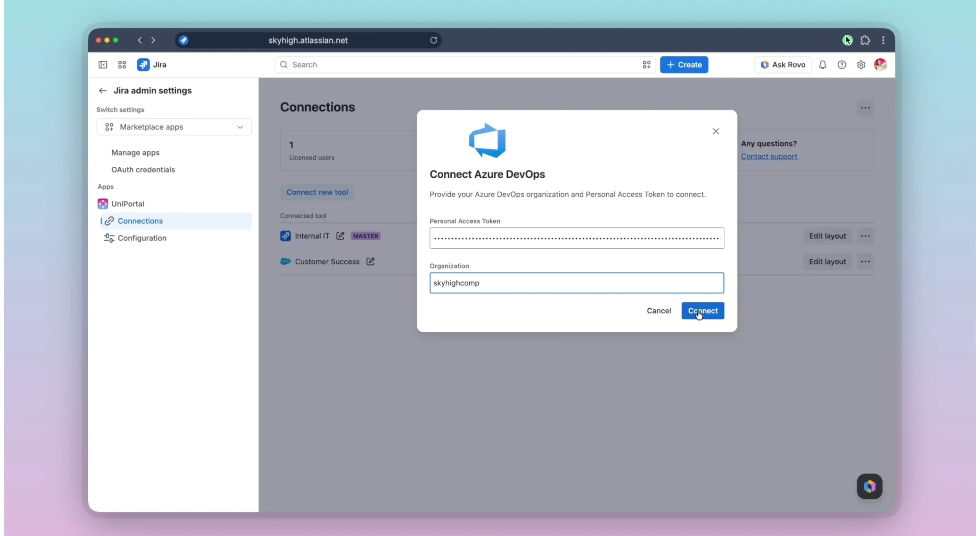Open the user profile avatar
980x536 pixels.
880,65
